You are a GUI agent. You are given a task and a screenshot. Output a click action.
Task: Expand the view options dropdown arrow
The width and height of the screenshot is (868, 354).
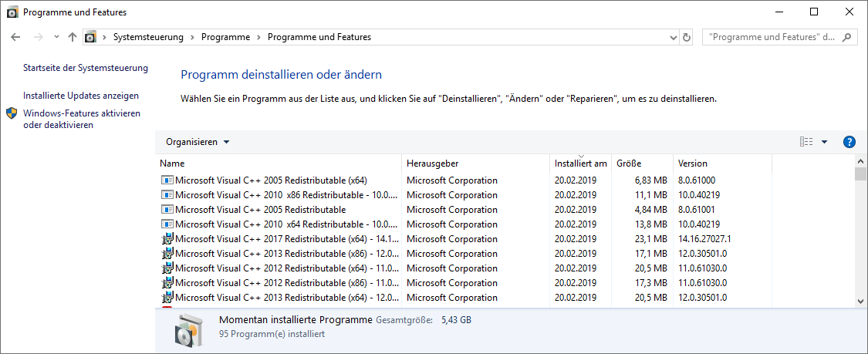[x=824, y=142]
